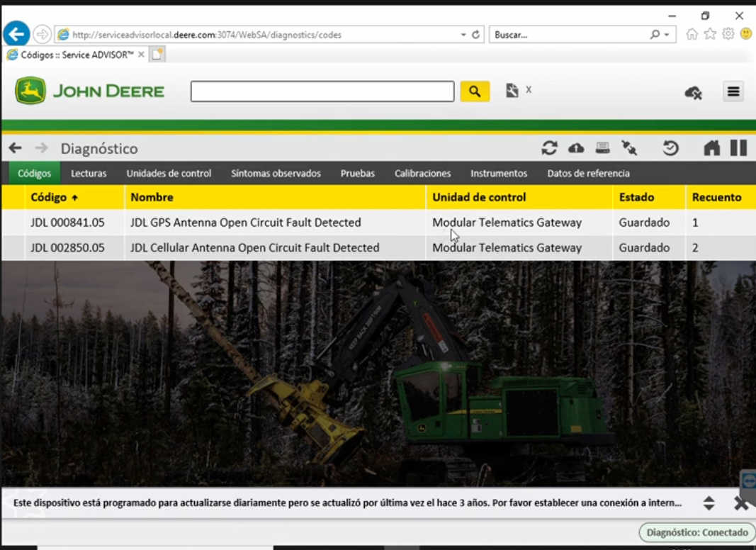This screenshot has width=756, height=550.
Task: Click the offline cloud status icon
Action: coord(692,92)
